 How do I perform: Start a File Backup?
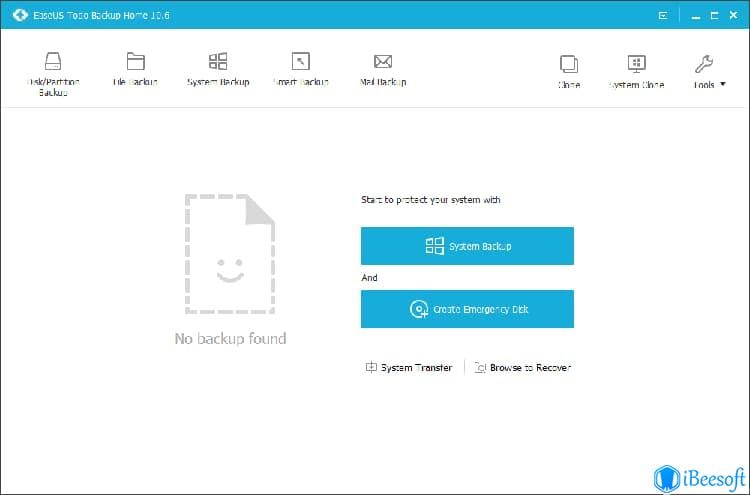click(x=135, y=69)
